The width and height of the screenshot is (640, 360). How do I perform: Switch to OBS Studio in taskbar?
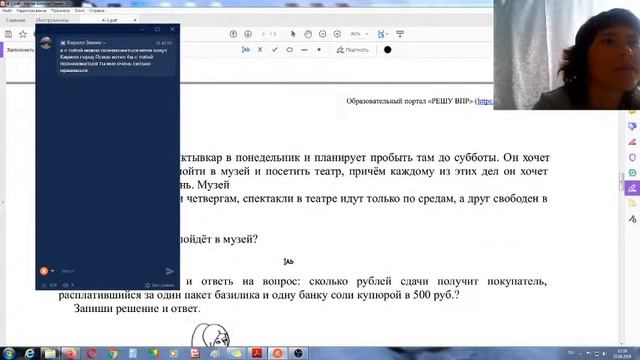(x=298, y=353)
